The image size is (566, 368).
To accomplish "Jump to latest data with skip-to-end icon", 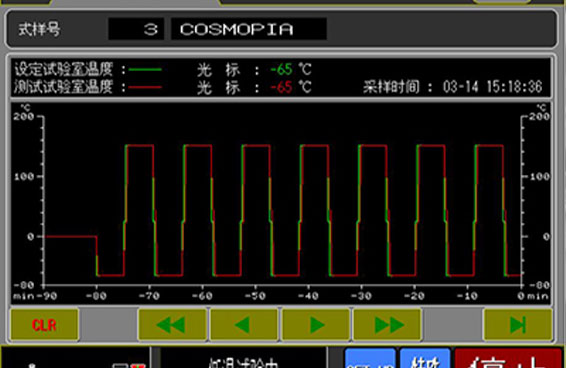I will pos(518,325).
